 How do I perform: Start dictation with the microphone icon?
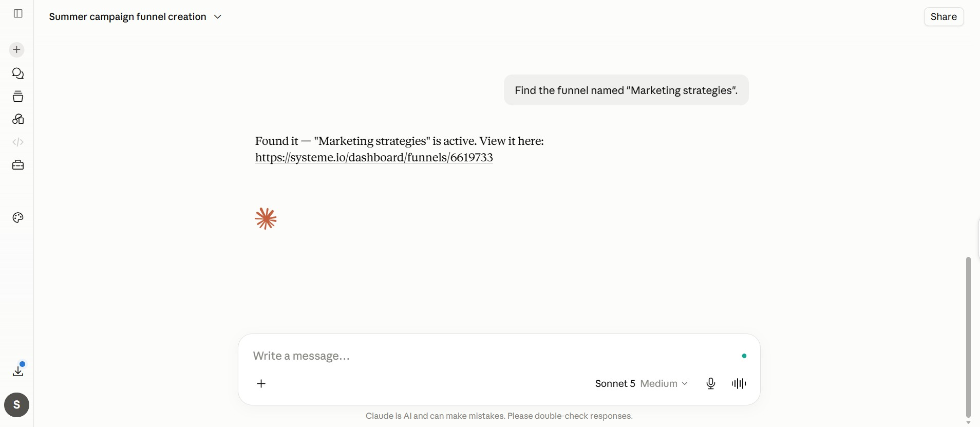point(711,384)
